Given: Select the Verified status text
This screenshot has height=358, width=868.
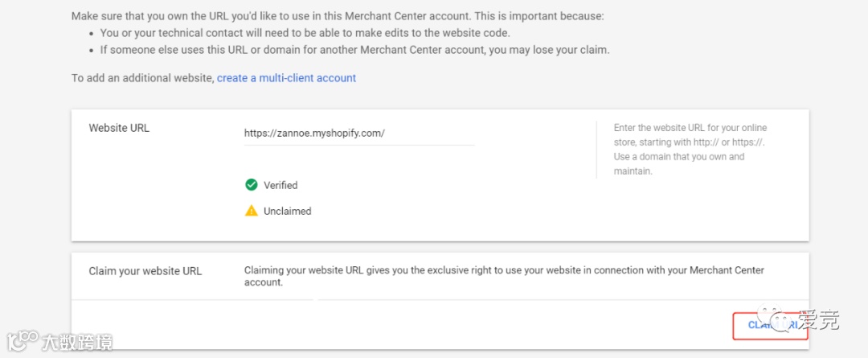Looking at the screenshot, I should [280, 185].
